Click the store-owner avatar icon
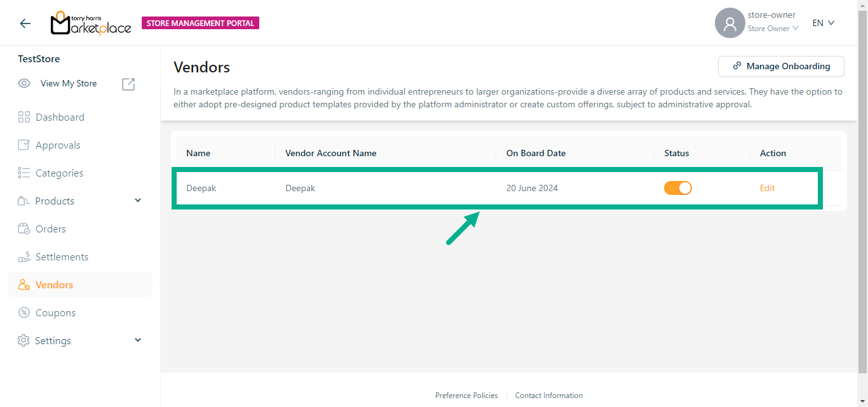Image resolution: width=868 pixels, height=407 pixels. (x=729, y=23)
